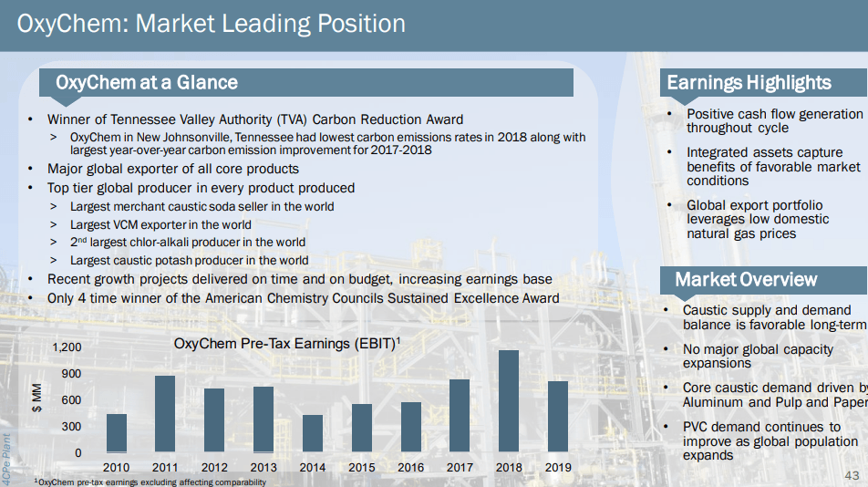Click the tallest 2018 bar in the chart

(509, 401)
